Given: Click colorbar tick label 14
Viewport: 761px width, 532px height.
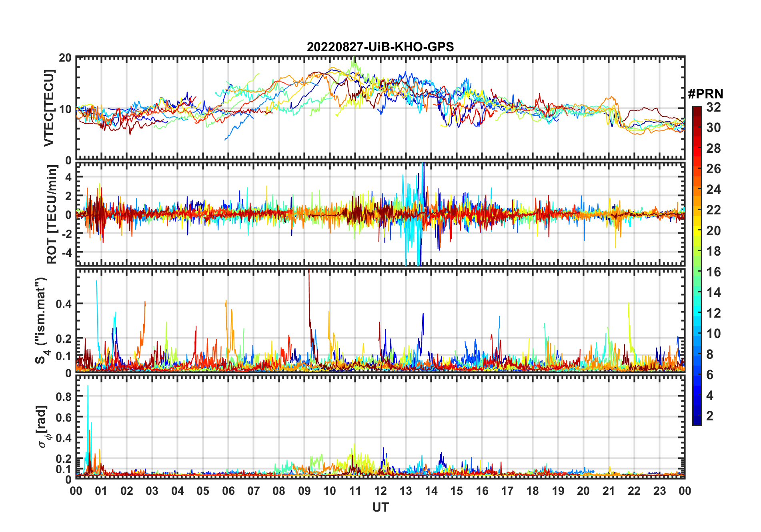Looking at the screenshot, I should click(x=713, y=292).
